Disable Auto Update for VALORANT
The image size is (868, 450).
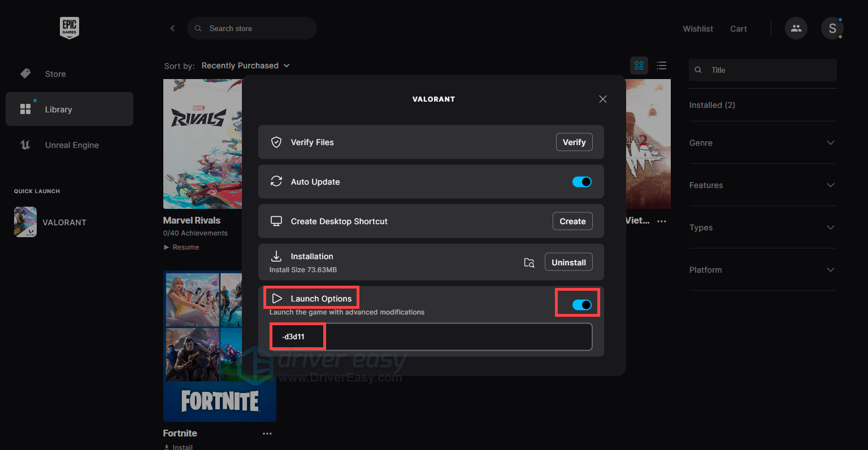pyautogui.click(x=581, y=181)
